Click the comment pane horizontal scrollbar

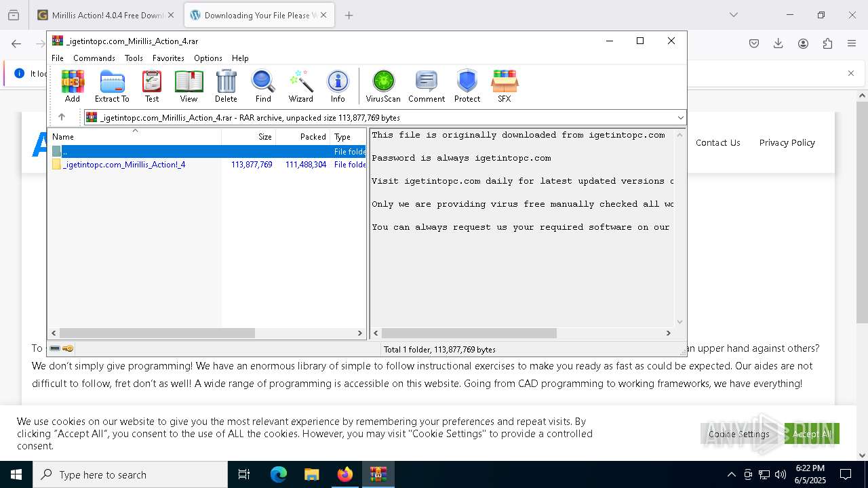(469, 333)
